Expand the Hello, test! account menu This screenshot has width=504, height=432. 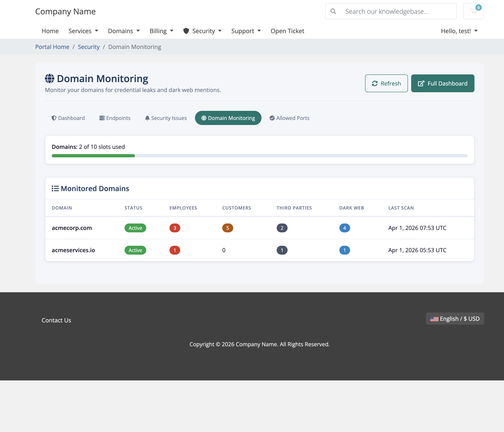tap(459, 31)
